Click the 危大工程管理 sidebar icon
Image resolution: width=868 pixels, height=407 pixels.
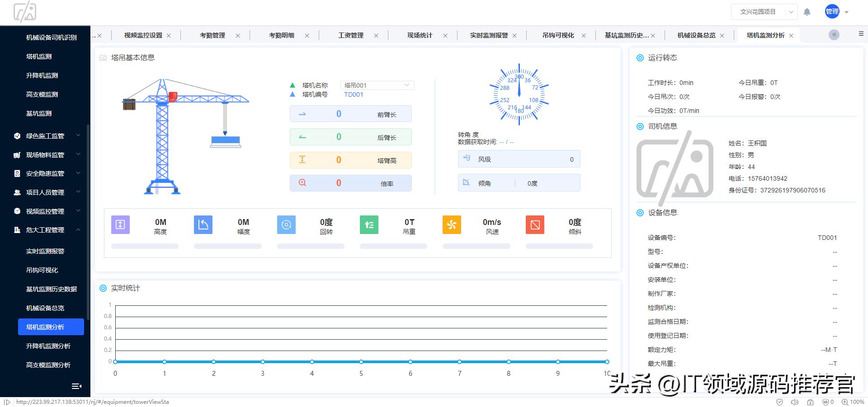(17, 230)
